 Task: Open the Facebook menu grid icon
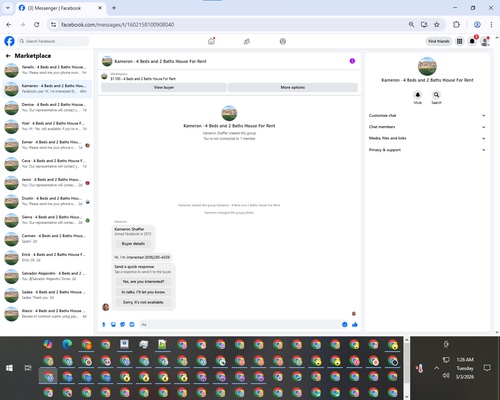point(459,41)
